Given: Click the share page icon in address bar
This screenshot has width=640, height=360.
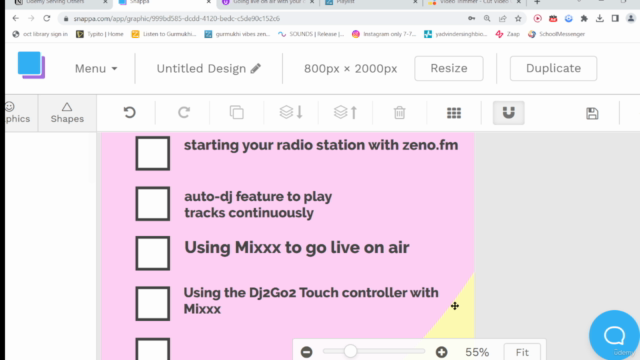Looking at the screenshot, I should point(502,18).
